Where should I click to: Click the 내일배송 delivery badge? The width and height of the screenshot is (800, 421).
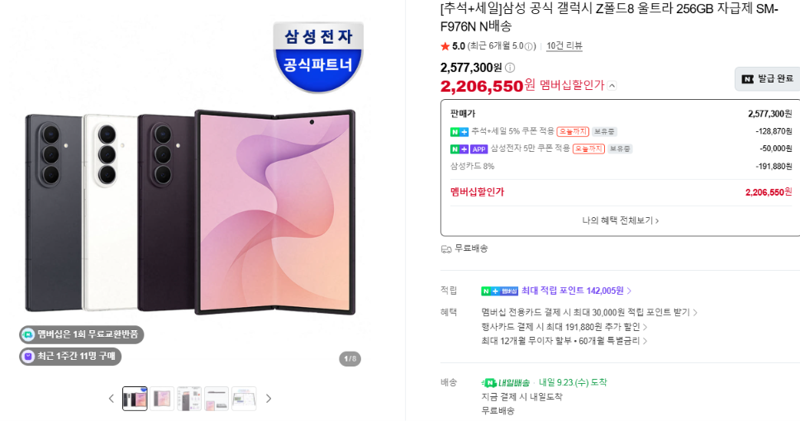(505, 383)
